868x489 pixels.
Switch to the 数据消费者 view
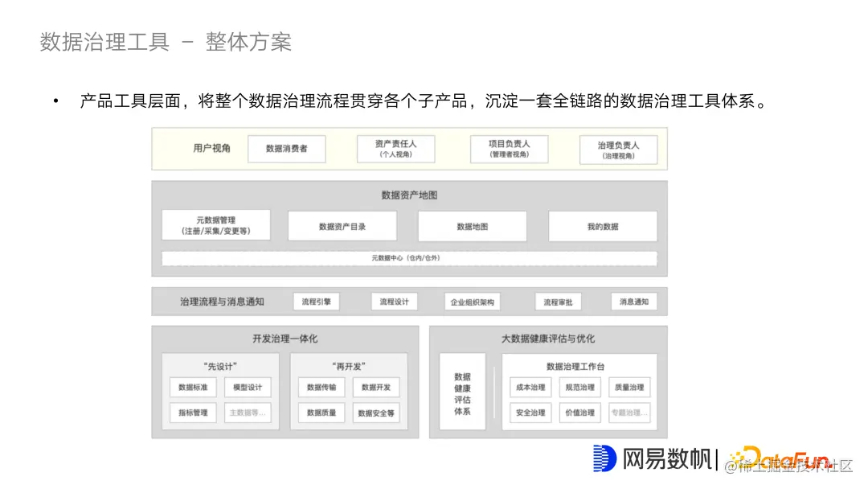pos(286,149)
